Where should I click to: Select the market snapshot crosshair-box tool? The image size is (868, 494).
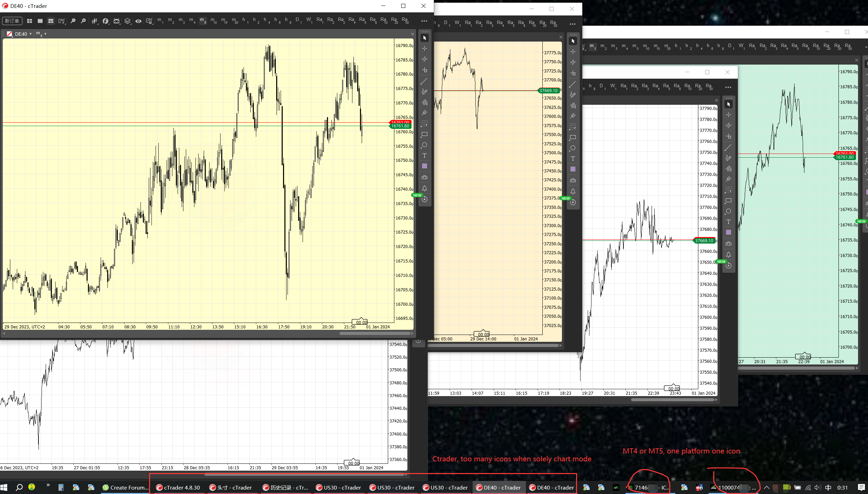tap(425, 70)
